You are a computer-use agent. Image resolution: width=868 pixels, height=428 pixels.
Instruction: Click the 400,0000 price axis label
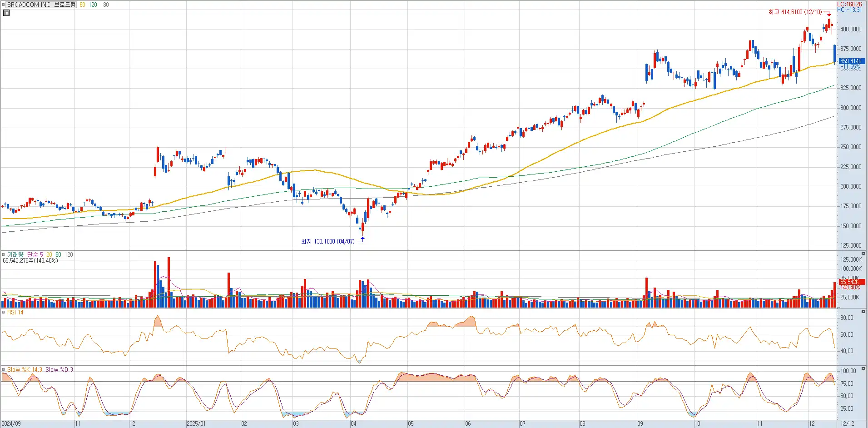(x=850, y=29)
